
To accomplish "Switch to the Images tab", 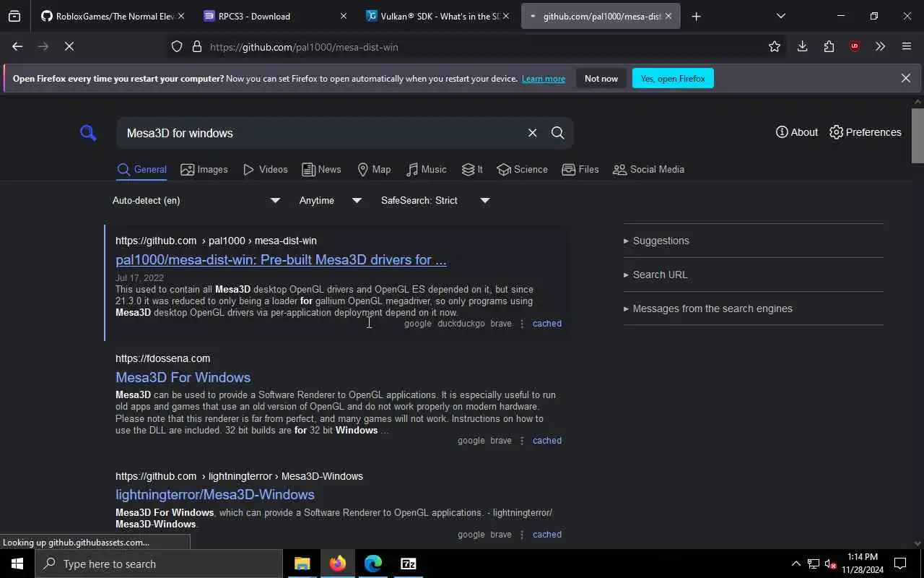I will point(204,170).
